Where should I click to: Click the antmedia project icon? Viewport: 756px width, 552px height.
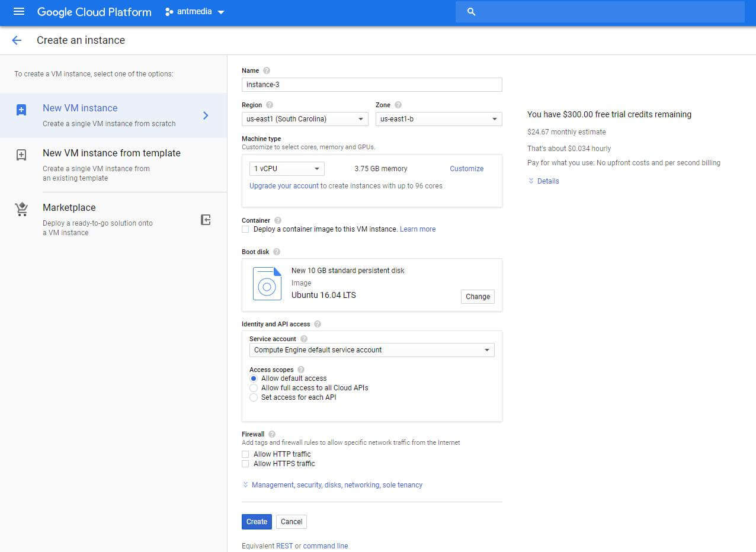[169, 12]
